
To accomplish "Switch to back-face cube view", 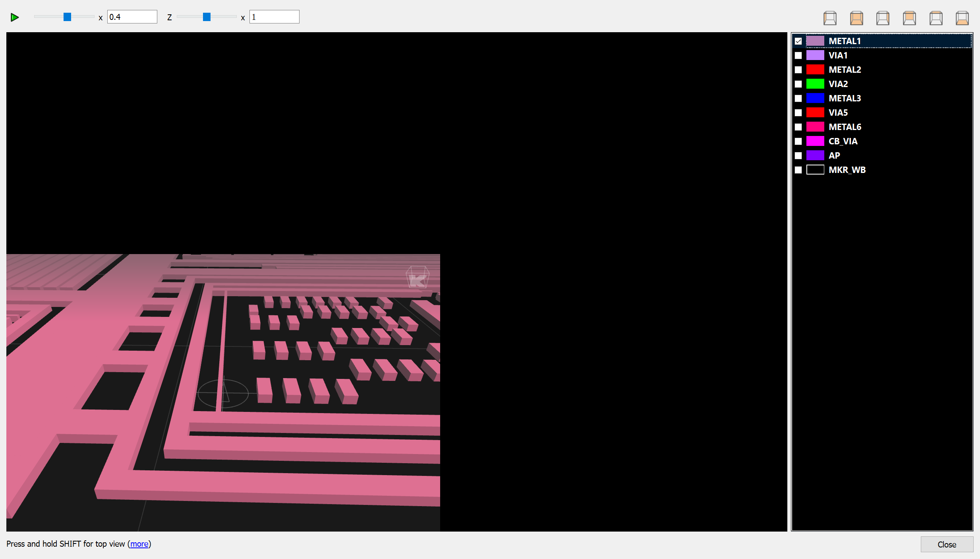I will tap(909, 18).
